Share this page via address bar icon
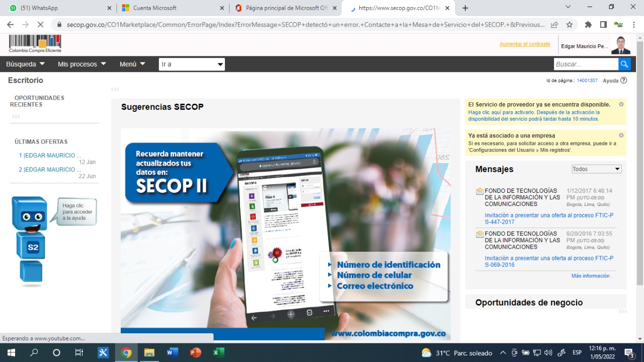This screenshot has height=362, width=644. coord(554,24)
